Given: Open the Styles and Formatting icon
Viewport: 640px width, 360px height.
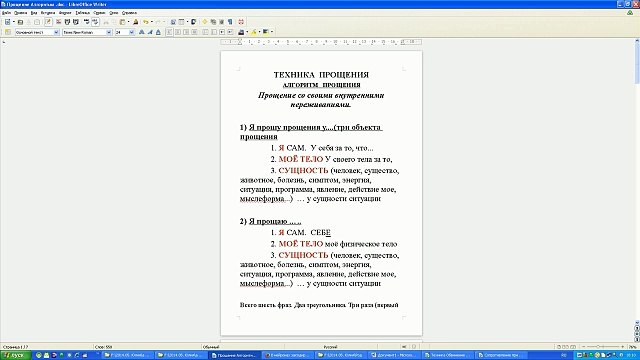Looking at the screenshot, I should coord(8,32).
